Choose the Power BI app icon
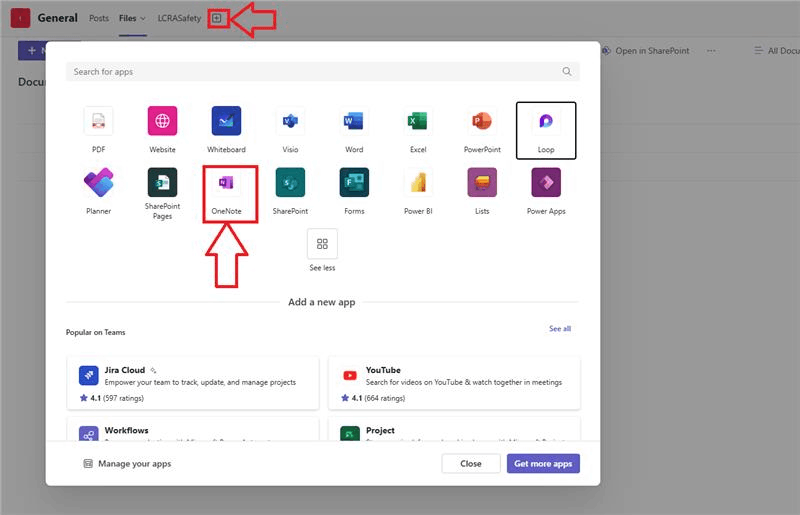Image resolution: width=800 pixels, height=515 pixels. tap(418, 182)
